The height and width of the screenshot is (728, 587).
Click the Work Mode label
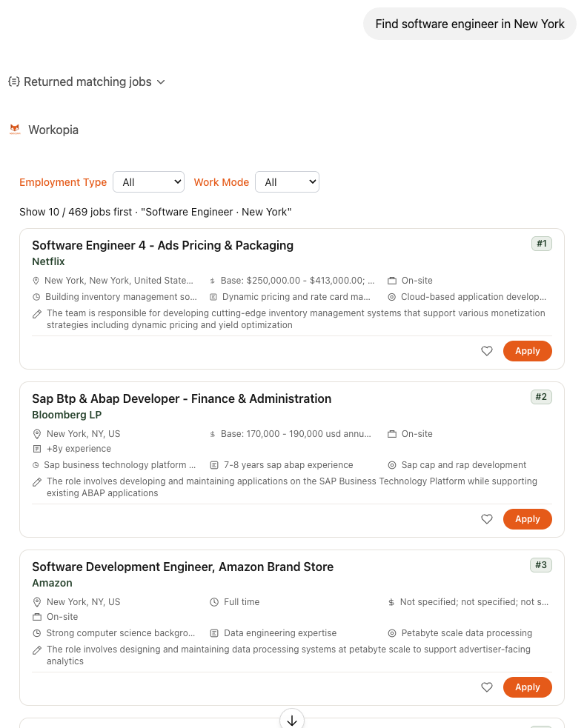point(221,182)
